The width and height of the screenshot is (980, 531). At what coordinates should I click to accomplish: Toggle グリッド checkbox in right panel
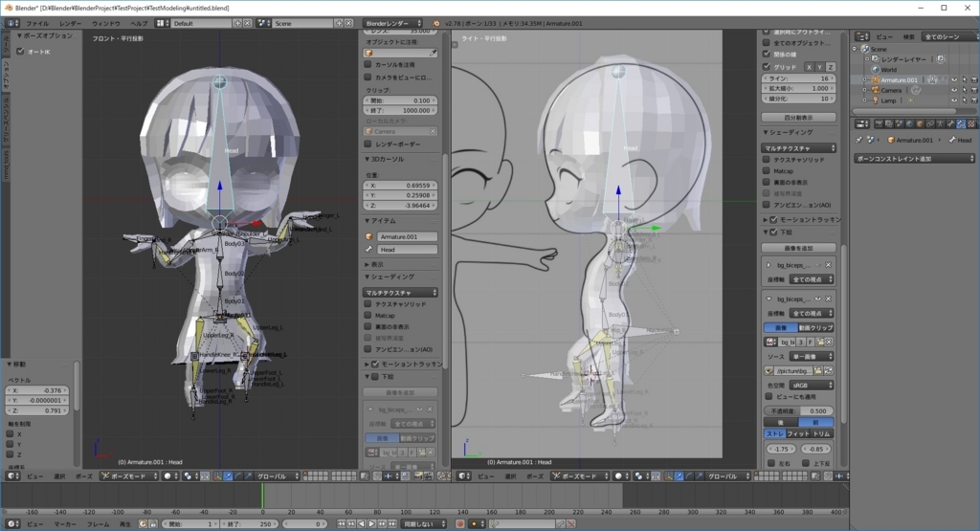coord(767,66)
